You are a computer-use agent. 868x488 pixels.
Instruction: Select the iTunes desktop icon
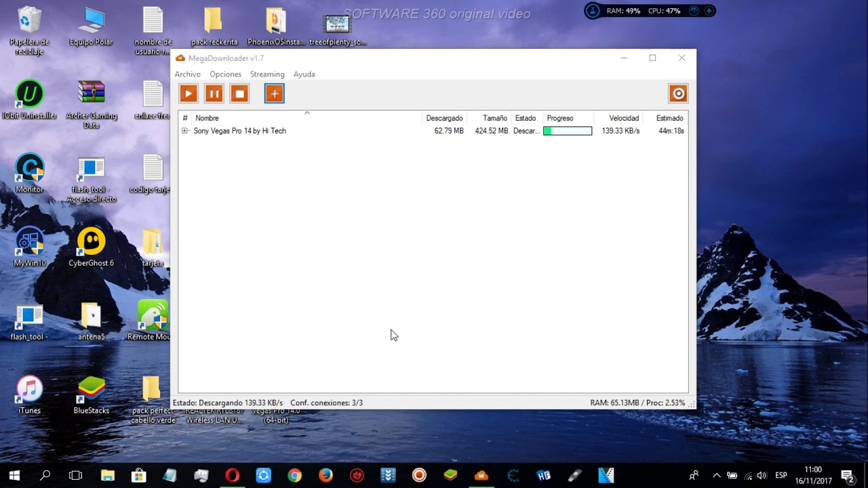point(29,394)
